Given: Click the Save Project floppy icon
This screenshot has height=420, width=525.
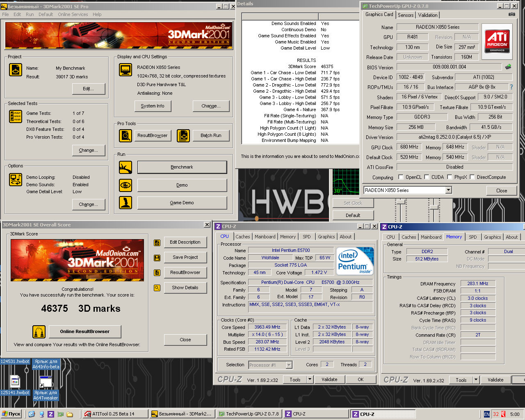Looking at the screenshot, I should (157, 258).
